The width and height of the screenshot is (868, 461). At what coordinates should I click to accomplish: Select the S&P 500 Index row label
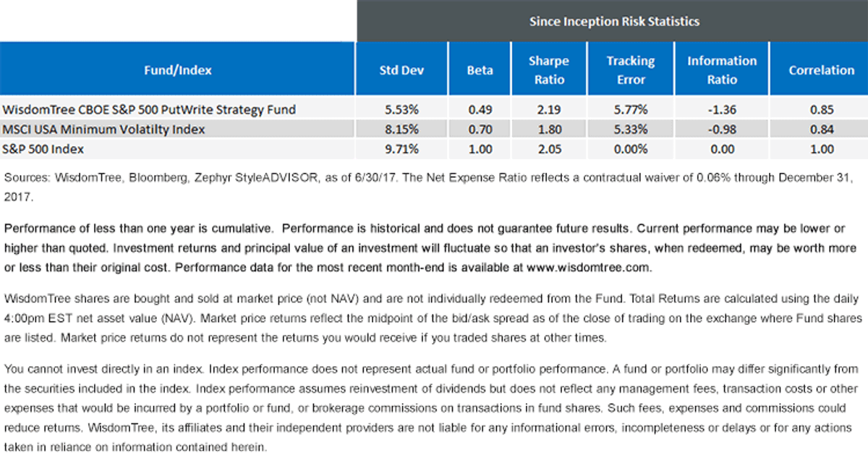click(43, 150)
